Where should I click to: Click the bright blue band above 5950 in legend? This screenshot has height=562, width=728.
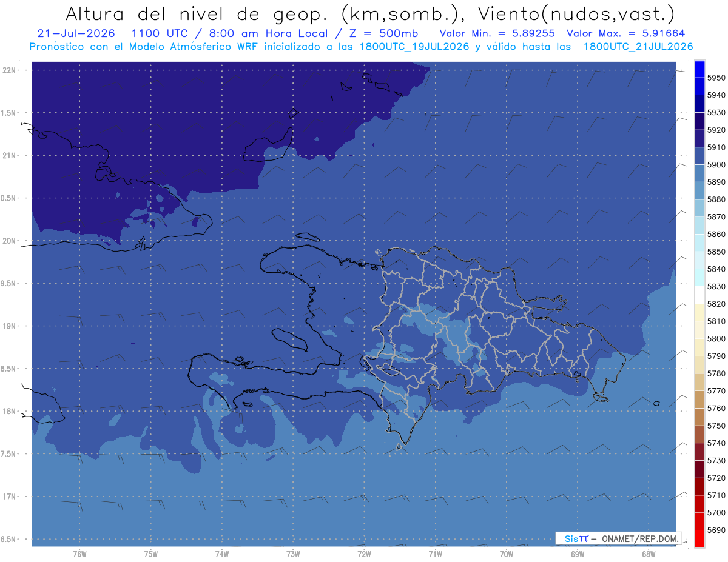(x=699, y=69)
